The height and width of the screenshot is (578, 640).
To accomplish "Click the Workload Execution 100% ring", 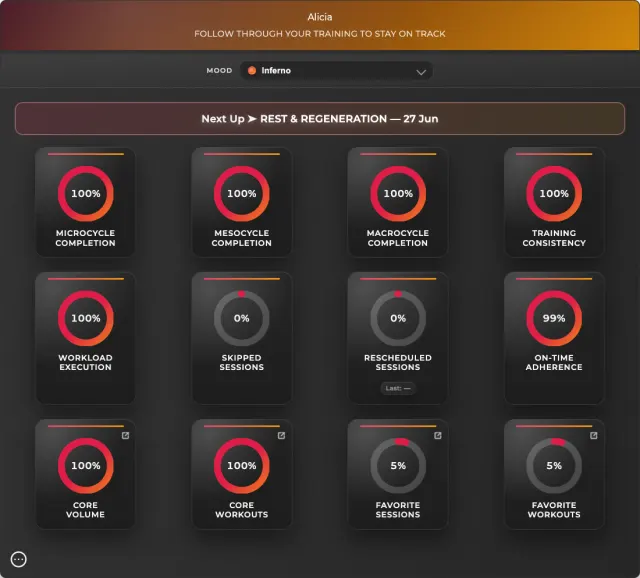I will (x=86, y=318).
